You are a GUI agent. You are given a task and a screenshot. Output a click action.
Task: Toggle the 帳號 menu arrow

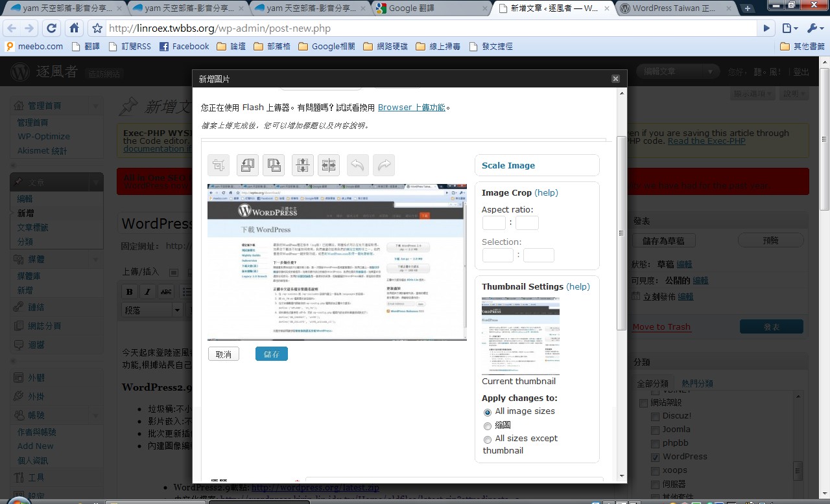[96, 416]
